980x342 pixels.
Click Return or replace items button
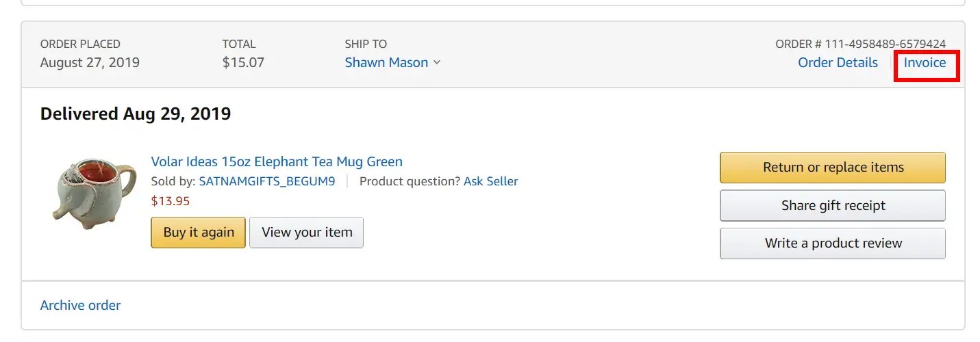tap(832, 168)
